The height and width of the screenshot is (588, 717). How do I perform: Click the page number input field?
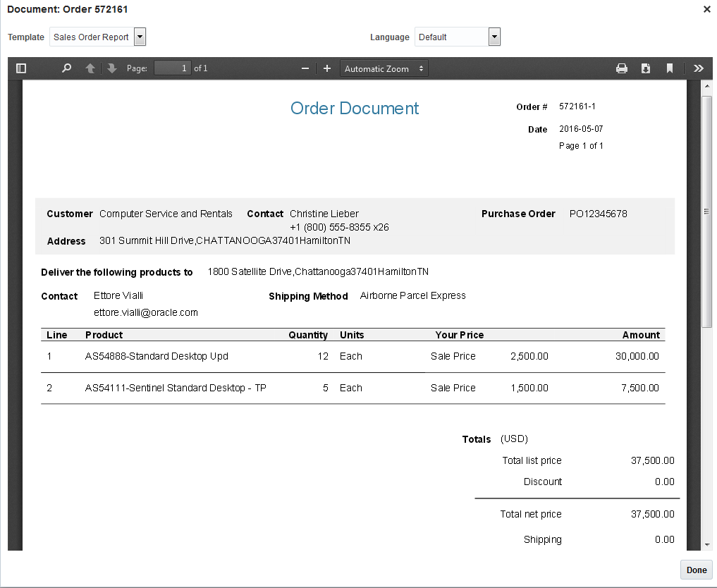[x=172, y=68]
